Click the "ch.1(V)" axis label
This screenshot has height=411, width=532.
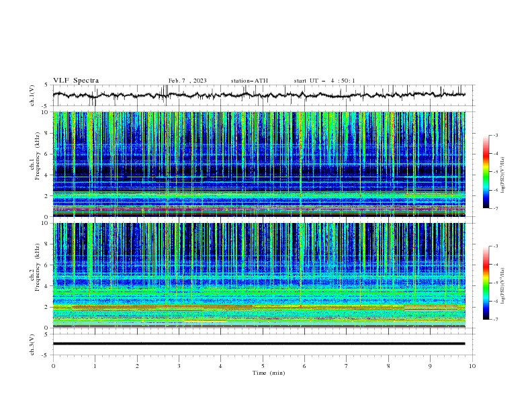pos(32,95)
